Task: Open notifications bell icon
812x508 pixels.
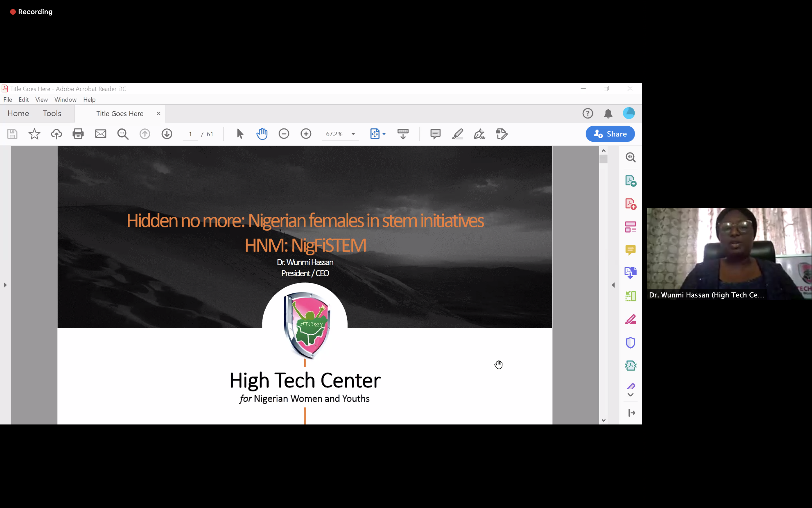Action: [608, 113]
